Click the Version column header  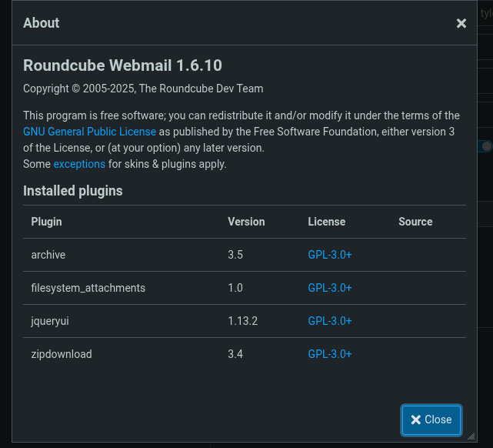click(x=246, y=222)
